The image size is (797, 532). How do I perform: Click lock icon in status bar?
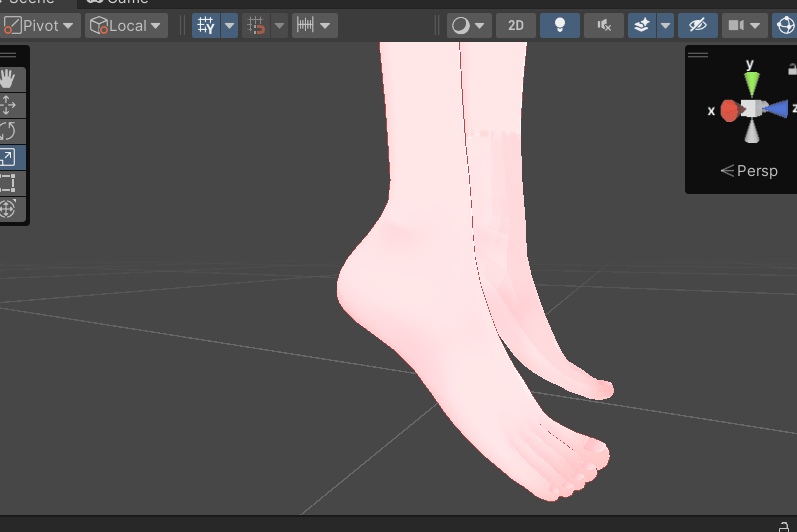click(784, 527)
